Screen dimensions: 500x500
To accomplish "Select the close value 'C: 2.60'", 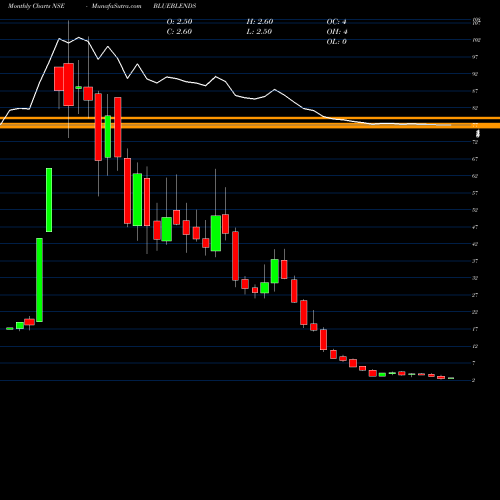I will click(x=179, y=31).
